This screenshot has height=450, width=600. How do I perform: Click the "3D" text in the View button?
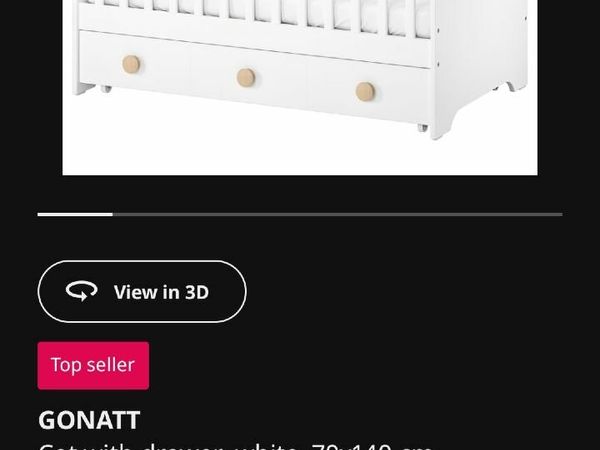(x=197, y=292)
